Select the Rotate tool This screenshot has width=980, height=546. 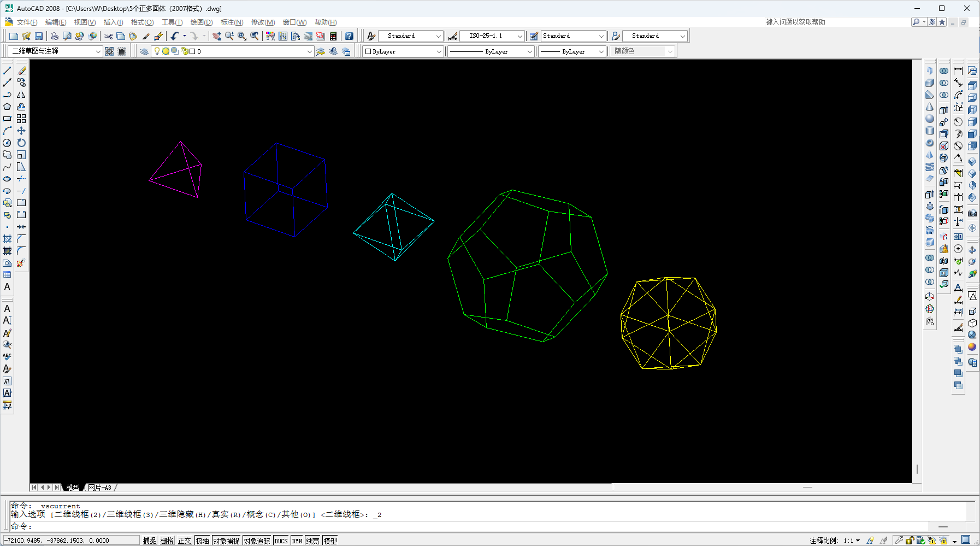click(x=21, y=143)
